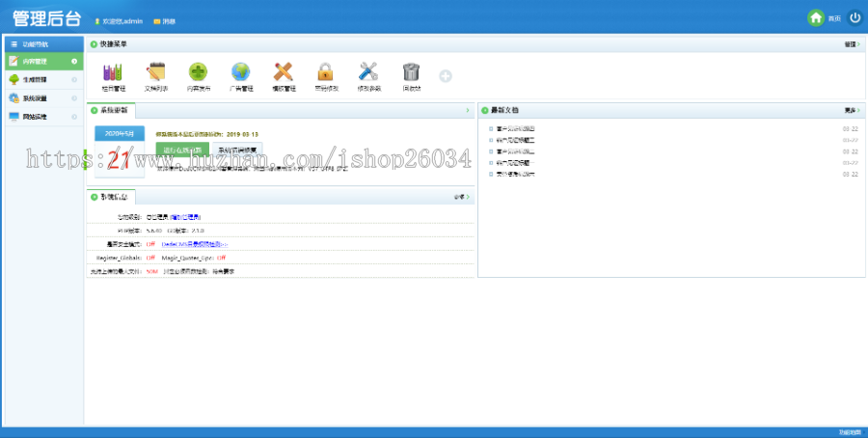The image size is (868, 438).
Task: Click the green plus content publish icon
Action: point(198,72)
